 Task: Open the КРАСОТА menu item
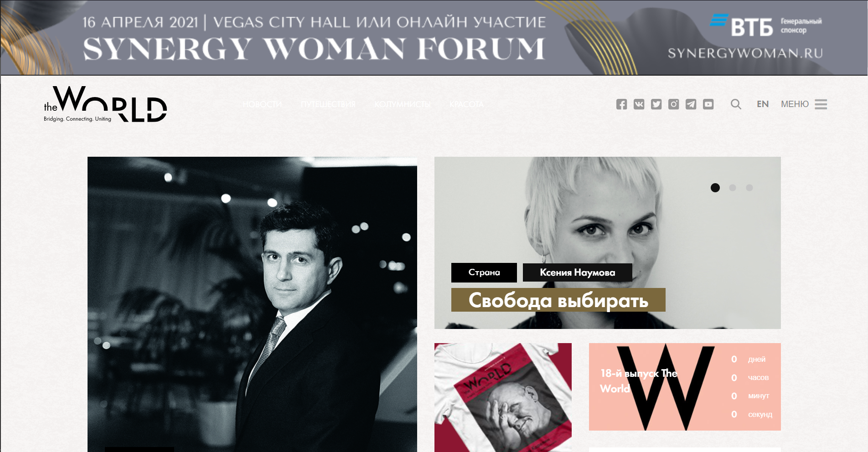(466, 104)
